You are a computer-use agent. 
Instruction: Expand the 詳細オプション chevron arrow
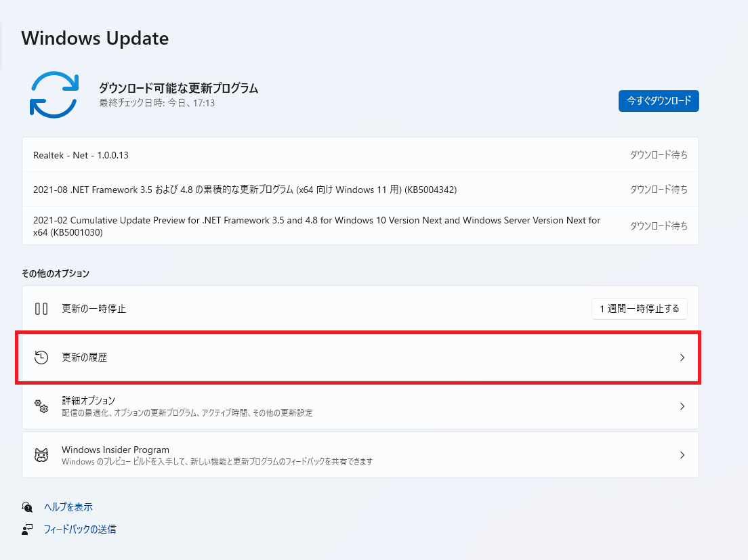pos(682,406)
